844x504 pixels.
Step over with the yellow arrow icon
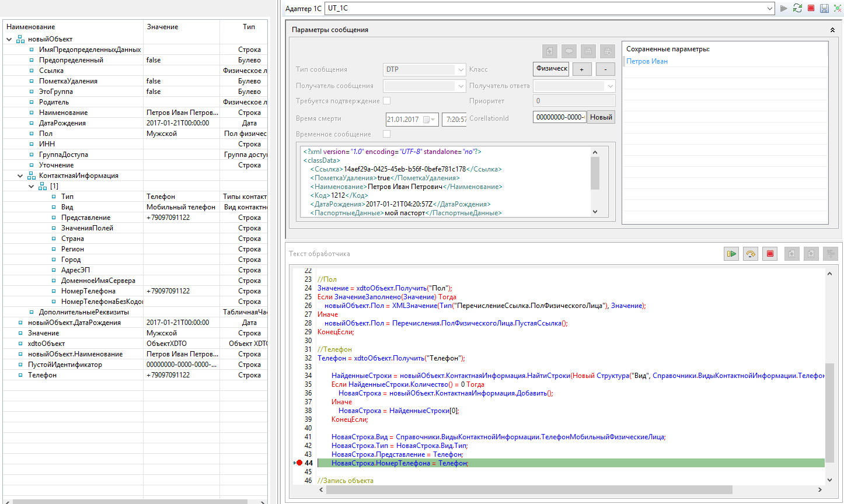(x=751, y=254)
